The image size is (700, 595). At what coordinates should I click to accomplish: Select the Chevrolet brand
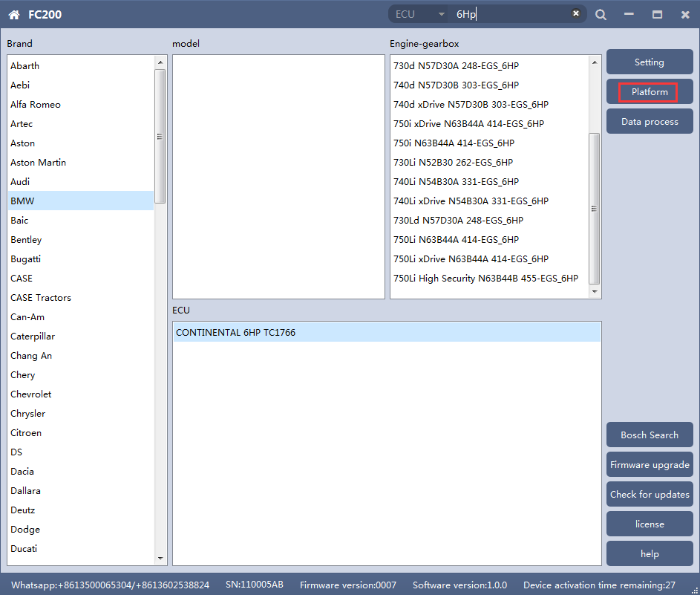tap(81, 394)
